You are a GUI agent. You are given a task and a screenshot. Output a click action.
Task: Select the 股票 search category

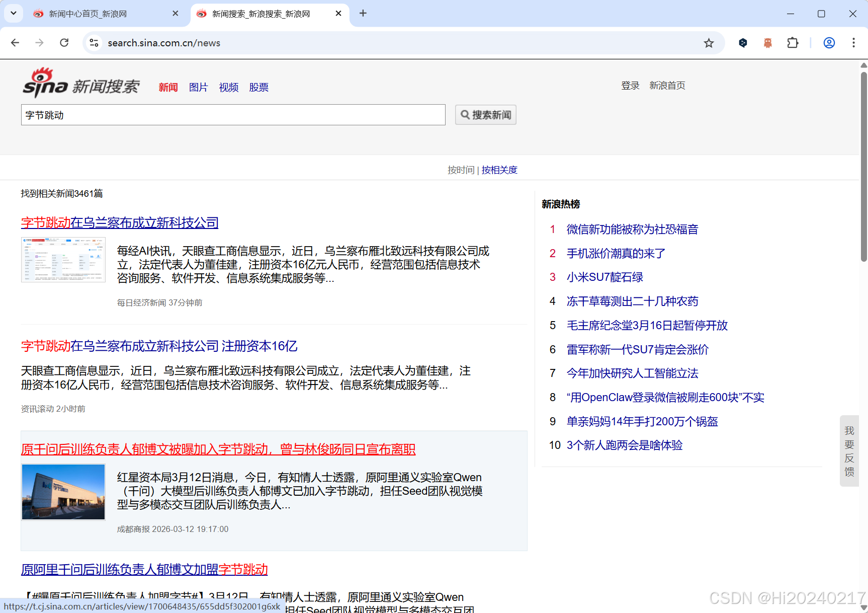pos(259,87)
